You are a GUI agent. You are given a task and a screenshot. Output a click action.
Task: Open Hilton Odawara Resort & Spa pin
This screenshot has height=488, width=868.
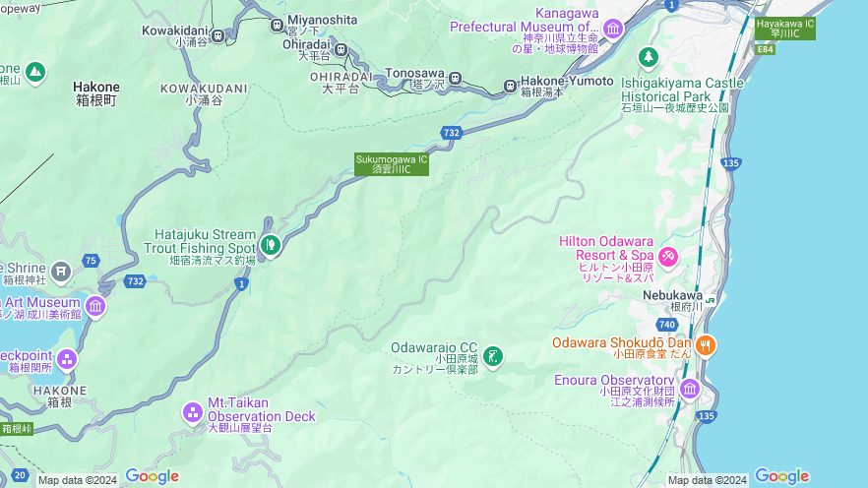(668, 257)
